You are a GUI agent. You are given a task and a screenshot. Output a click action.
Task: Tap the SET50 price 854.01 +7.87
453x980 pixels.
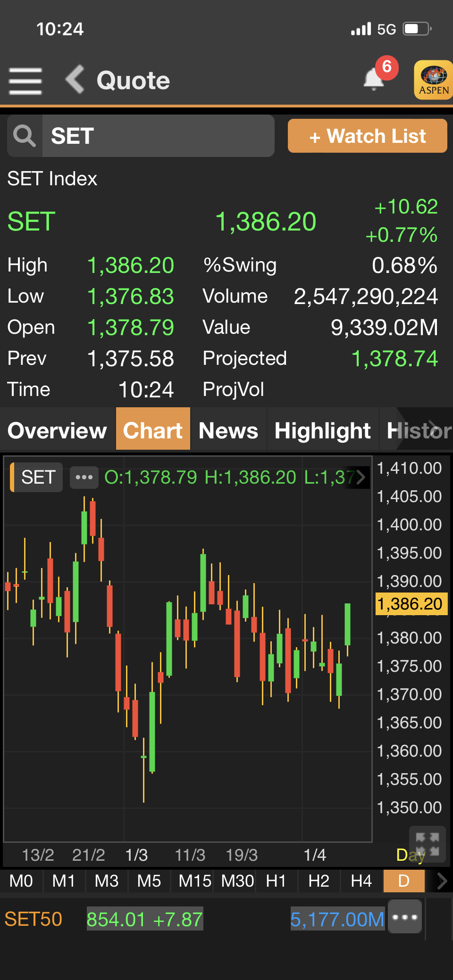tap(145, 919)
